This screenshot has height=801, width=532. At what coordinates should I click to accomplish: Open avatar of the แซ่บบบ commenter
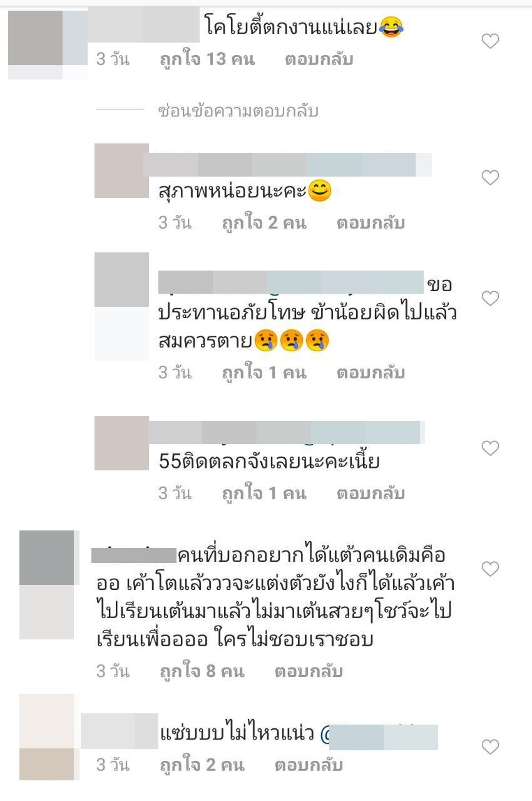tap(47, 737)
